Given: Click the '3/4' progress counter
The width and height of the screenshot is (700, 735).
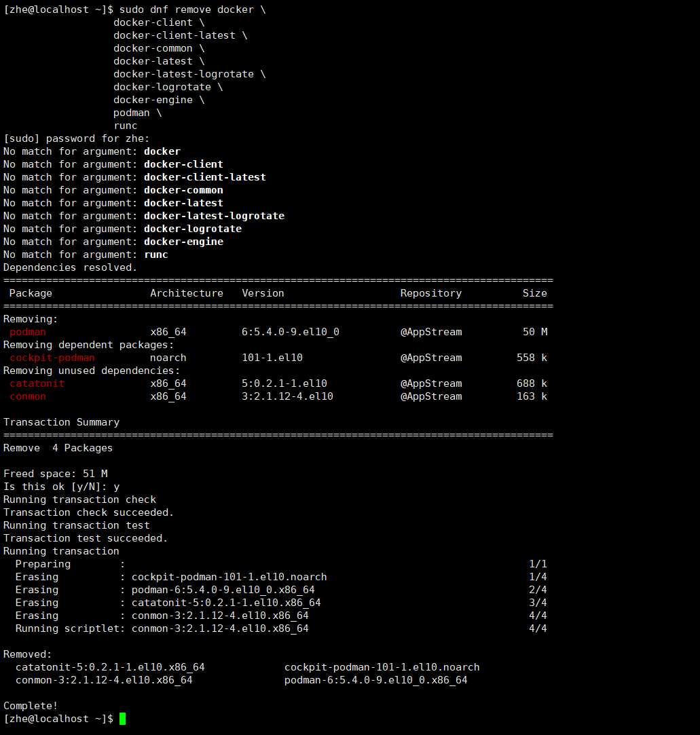Looking at the screenshot, I should [538, 603].
